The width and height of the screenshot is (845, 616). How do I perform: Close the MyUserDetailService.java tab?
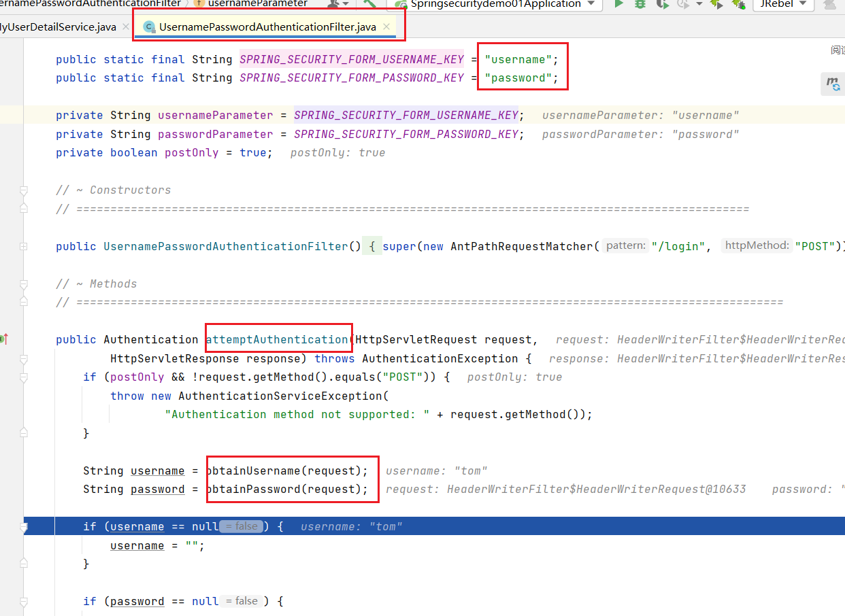126,27
